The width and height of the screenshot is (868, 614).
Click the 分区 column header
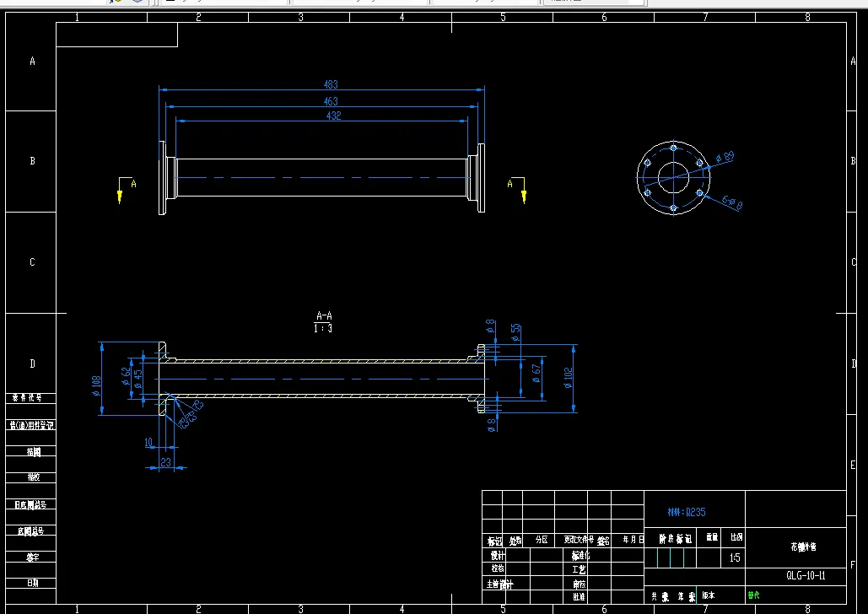542,539
